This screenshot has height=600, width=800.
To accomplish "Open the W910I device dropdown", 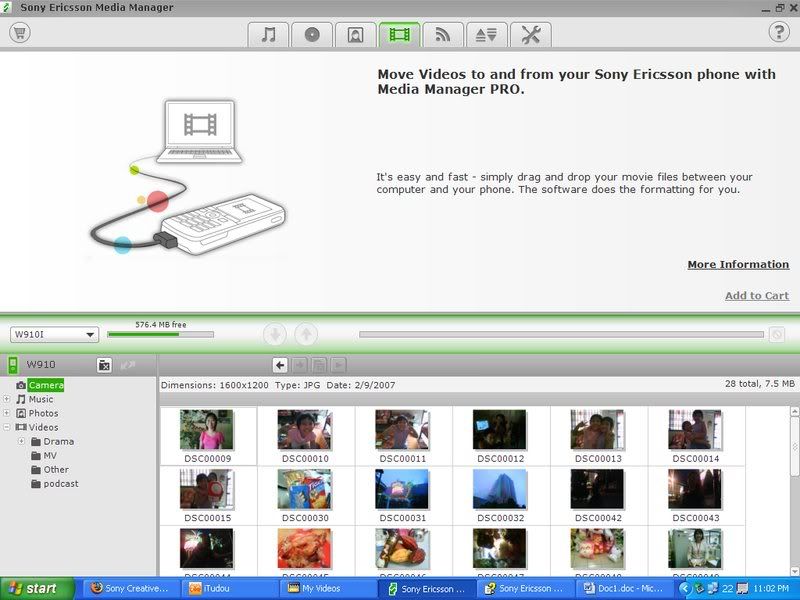I will click(54, 335).
